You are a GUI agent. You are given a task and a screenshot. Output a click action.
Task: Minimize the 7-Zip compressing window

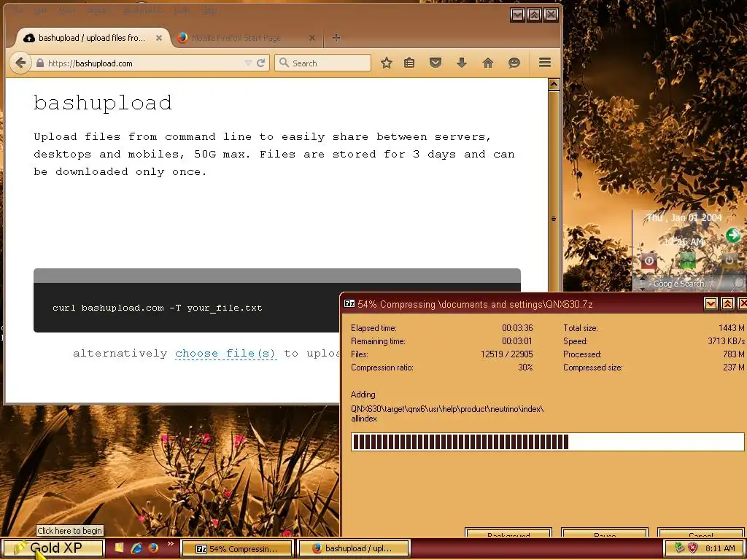pyautogui.click(x=711, y=303)
